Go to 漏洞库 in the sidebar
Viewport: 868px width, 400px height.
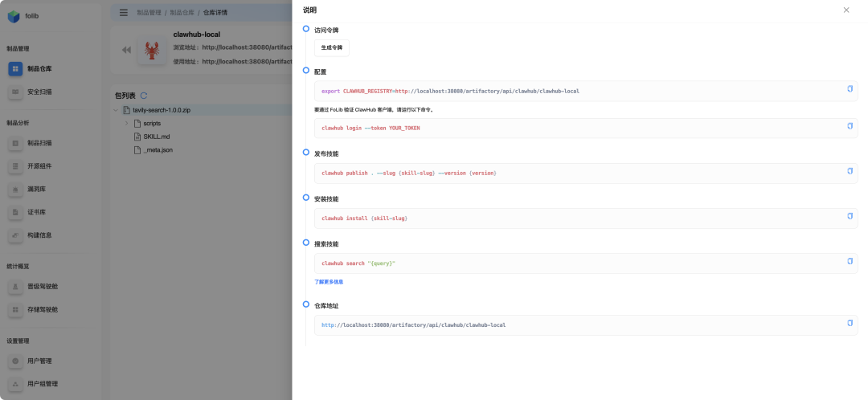click(x=36, y=189)
